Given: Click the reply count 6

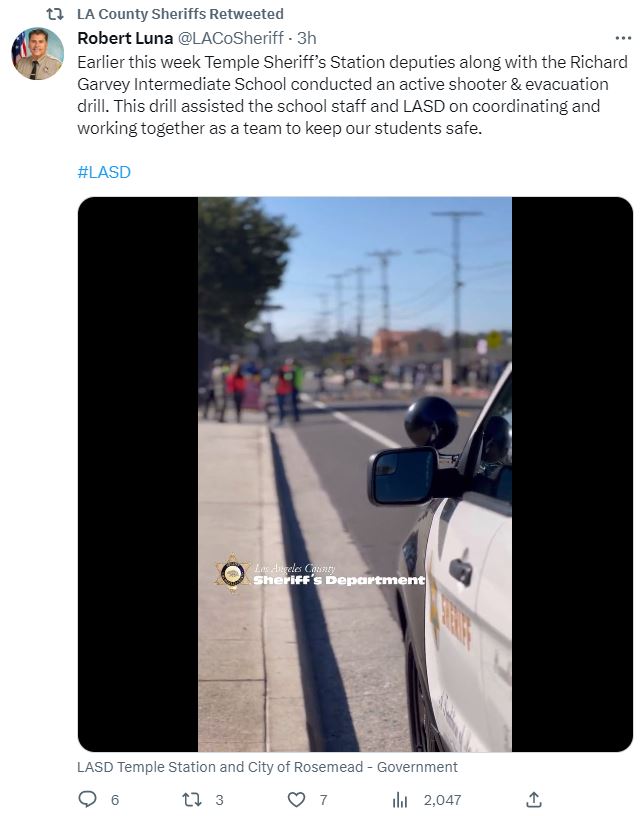Looking at the screenshot, I should pos(115,800).
